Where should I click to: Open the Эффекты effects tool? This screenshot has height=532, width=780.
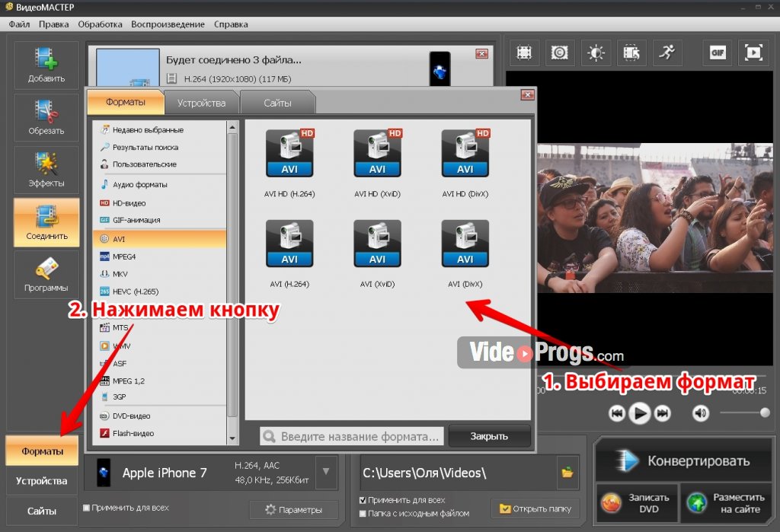point(46,170)
